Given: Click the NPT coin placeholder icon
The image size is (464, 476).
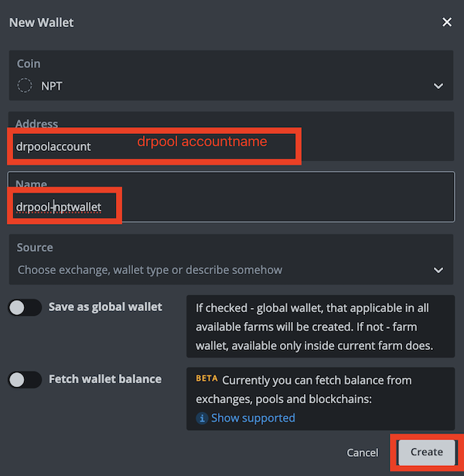Looking at the screenshot, I should pos(25,86).
